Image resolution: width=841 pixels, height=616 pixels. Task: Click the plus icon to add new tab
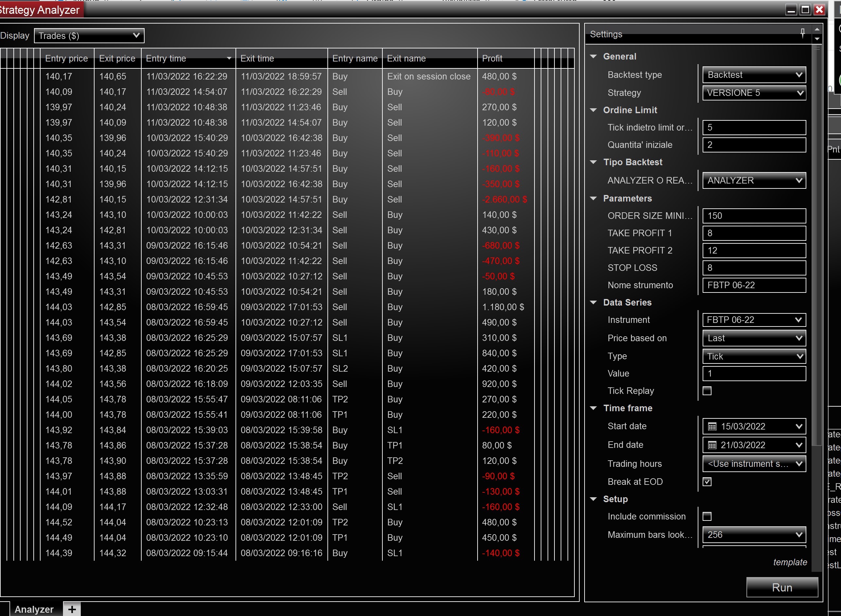(x=72, y=609)
